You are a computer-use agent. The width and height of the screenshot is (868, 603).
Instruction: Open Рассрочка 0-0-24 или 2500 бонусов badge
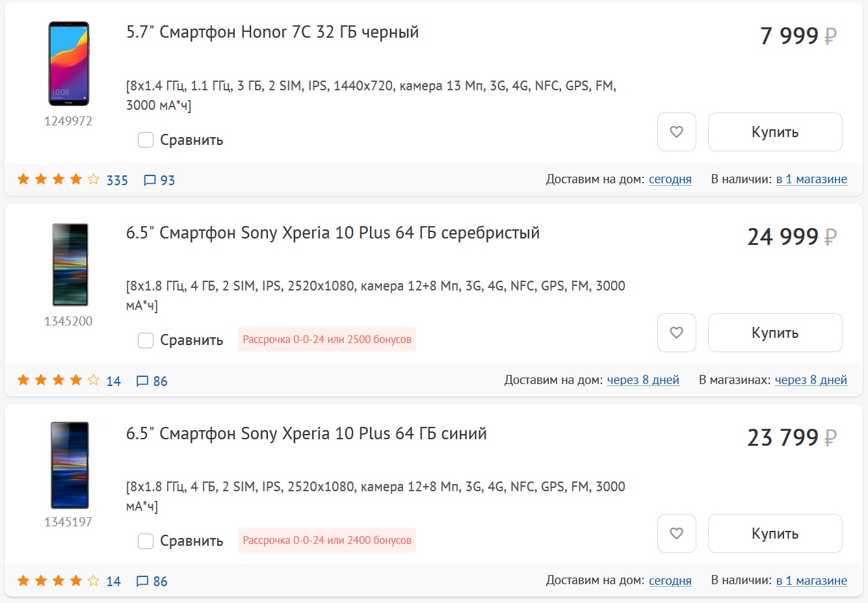327,339
